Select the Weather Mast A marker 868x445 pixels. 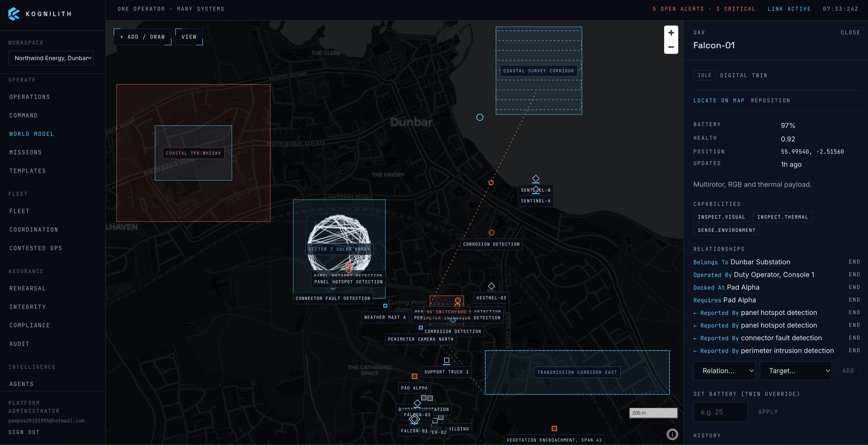point(385,306)
